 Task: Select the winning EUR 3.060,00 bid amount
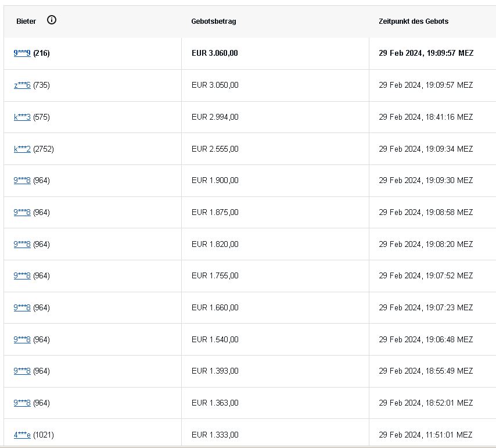[x=215, y=53]
